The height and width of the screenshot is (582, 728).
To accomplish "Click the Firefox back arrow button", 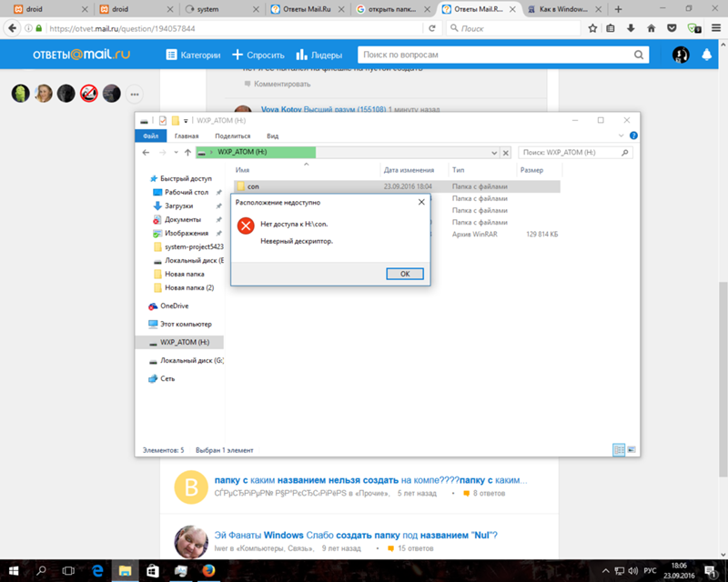I will click(x=13, y=28).
